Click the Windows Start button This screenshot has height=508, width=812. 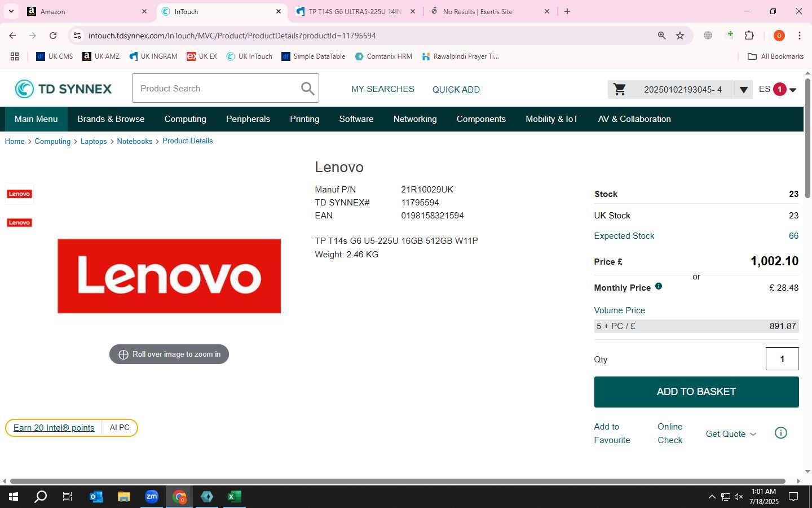coord(14,497)
